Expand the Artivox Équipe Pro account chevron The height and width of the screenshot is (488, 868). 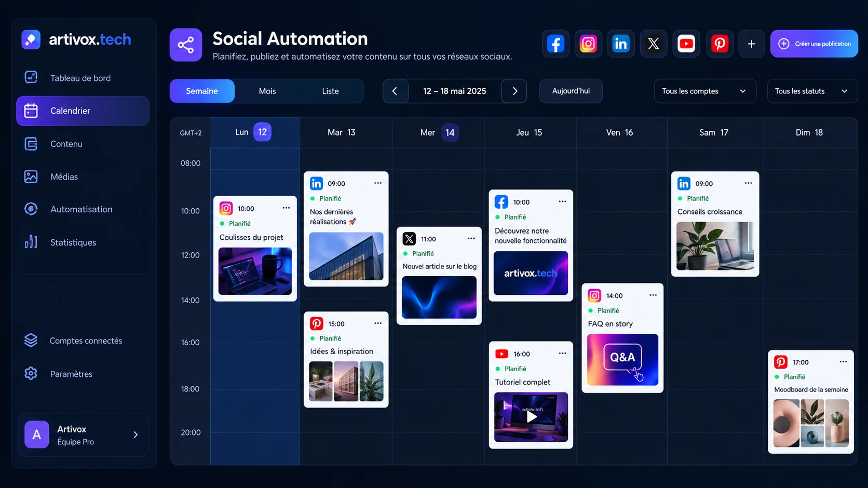click(135, 435)
